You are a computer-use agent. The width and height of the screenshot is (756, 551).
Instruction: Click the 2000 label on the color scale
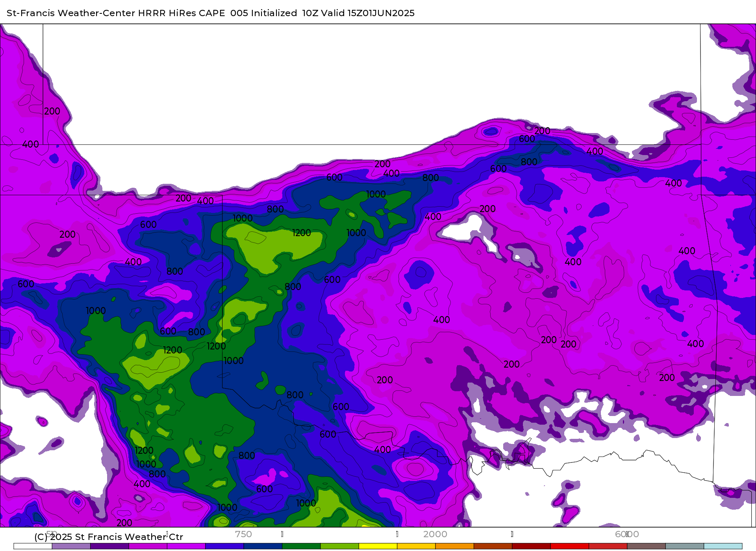(435, 534)
